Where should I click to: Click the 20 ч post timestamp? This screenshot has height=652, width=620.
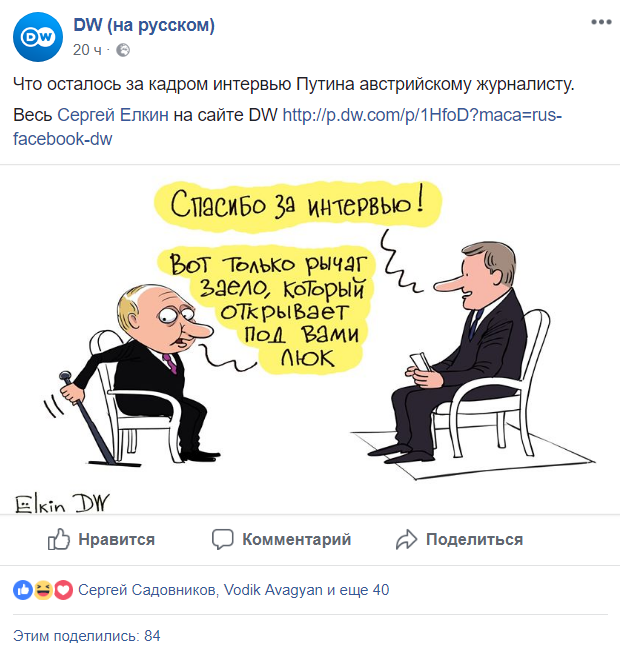coord(87,50)
